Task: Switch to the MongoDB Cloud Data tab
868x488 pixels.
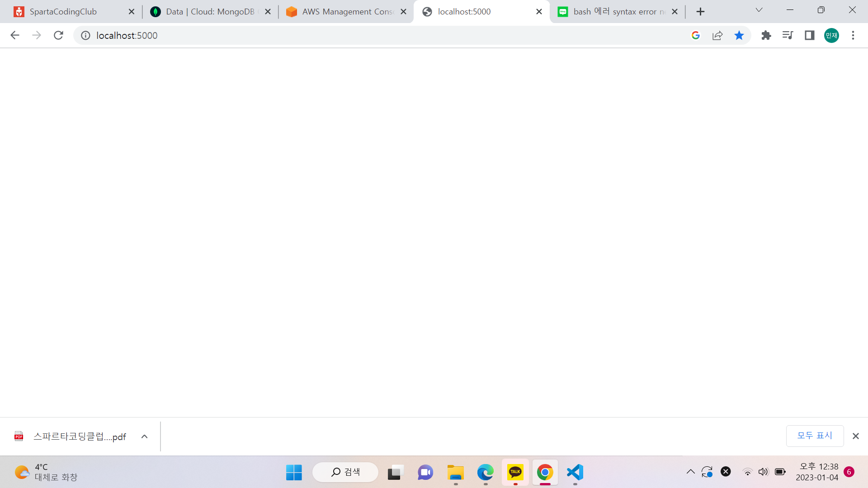Action: tap(206, 12)
